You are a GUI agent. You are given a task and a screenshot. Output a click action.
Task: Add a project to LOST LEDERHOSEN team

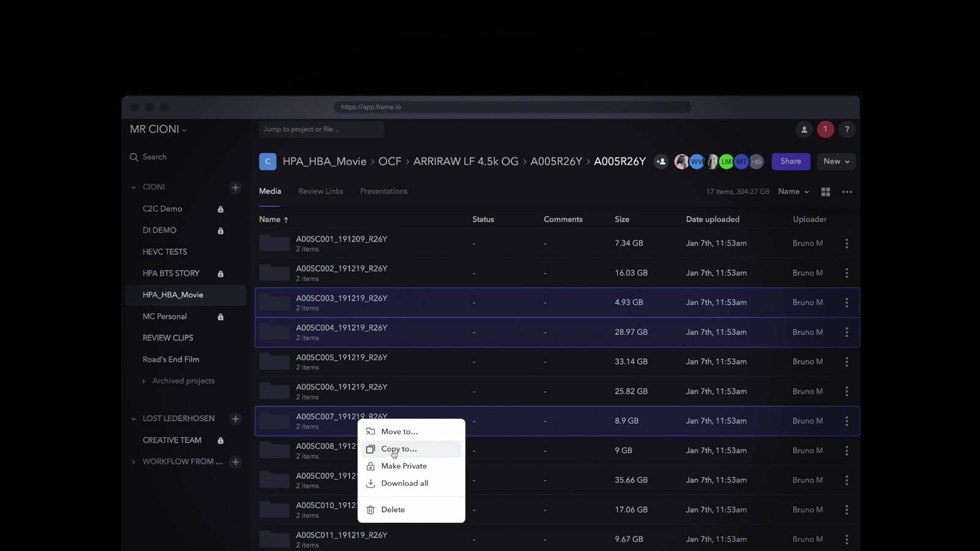235,419
